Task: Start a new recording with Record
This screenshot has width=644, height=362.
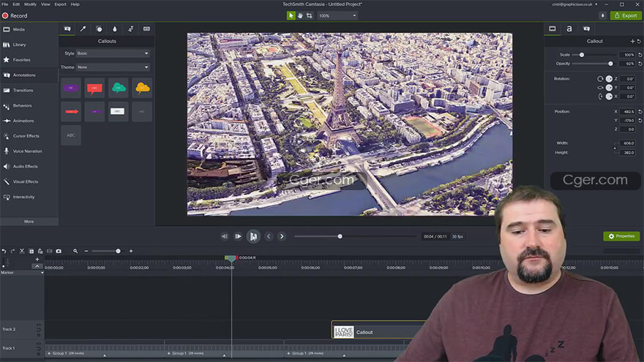Action: [x=15, y=15]
